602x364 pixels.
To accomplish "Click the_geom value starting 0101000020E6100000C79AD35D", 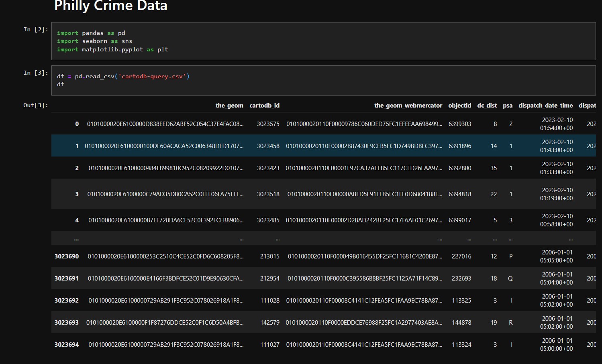I will tap(165, 194).
